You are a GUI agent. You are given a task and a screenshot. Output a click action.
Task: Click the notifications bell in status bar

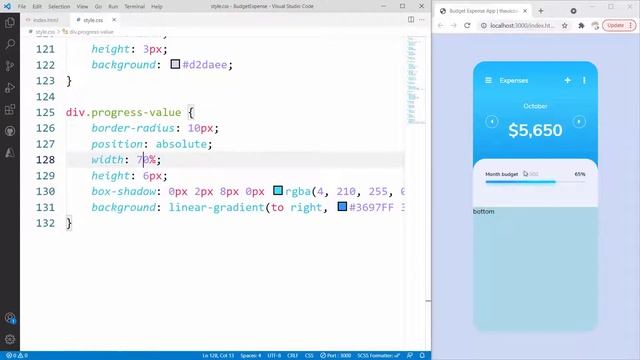(422, 356)
